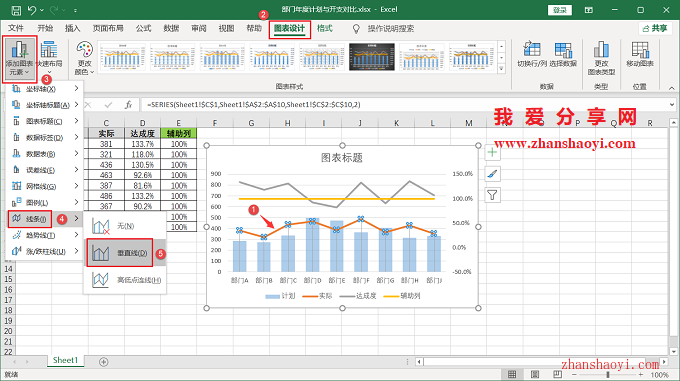Switch to Page Layout view icon

pos(535,374)
